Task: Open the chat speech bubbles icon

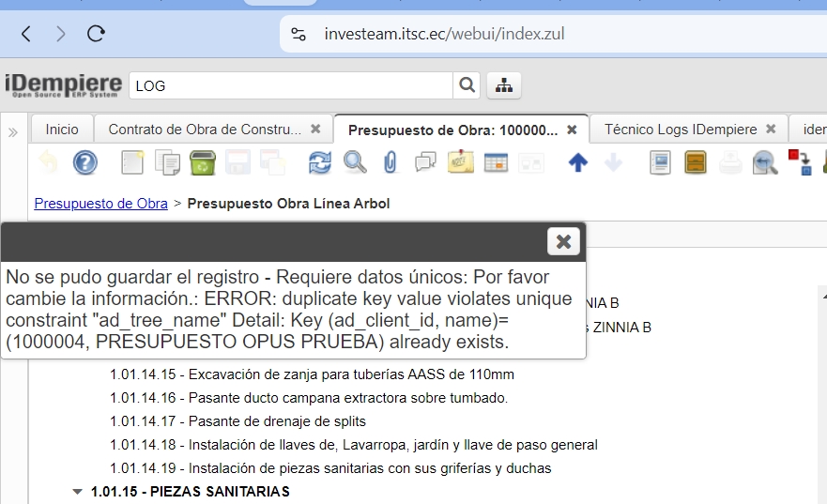Action: point(425,163)
